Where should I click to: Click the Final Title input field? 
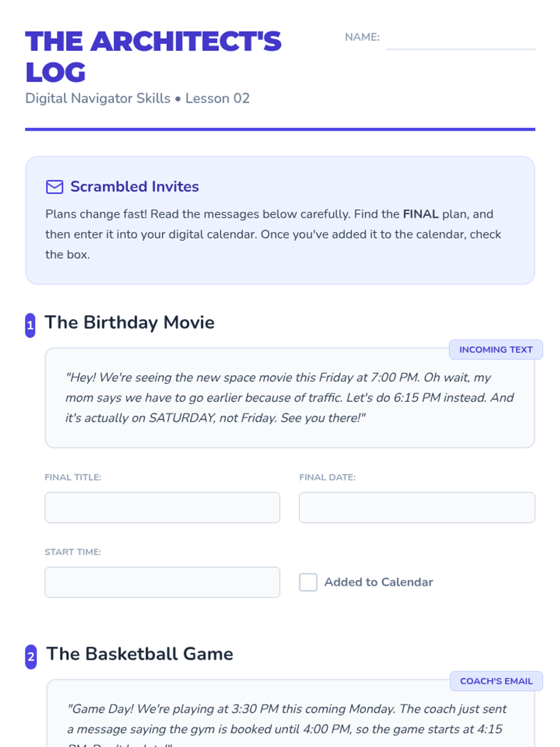click(162, 507)
